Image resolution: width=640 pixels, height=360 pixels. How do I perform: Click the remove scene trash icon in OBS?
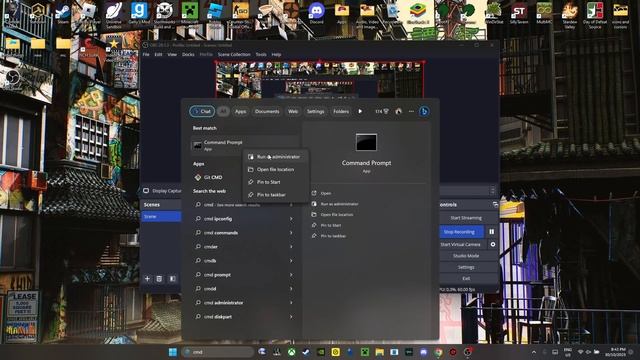tap(159, 279)
